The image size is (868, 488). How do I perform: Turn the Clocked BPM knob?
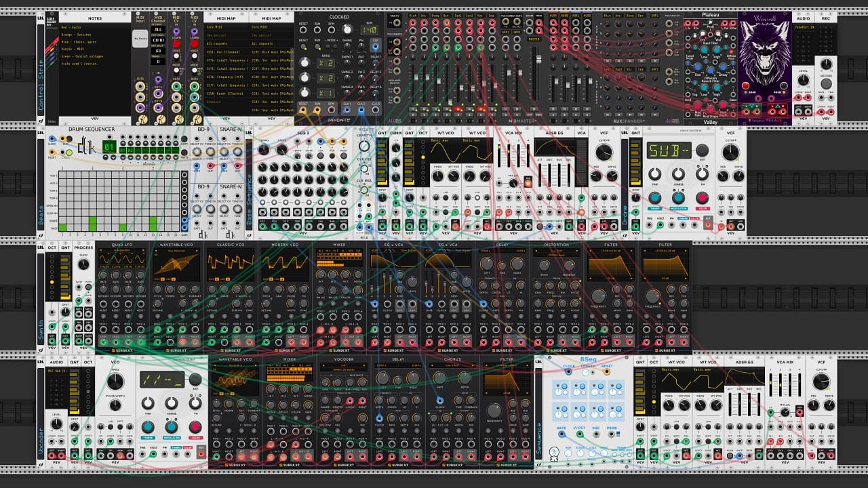click(x=348, y=29)
